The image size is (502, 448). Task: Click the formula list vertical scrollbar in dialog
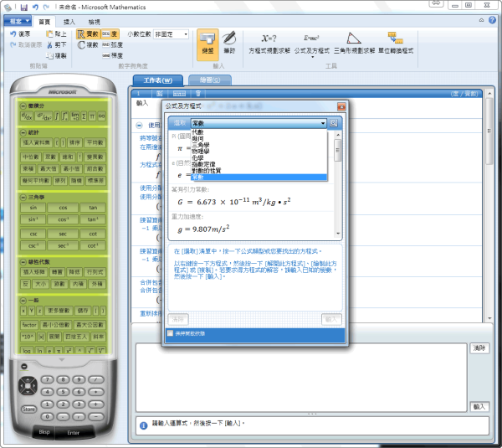(337, 151)
